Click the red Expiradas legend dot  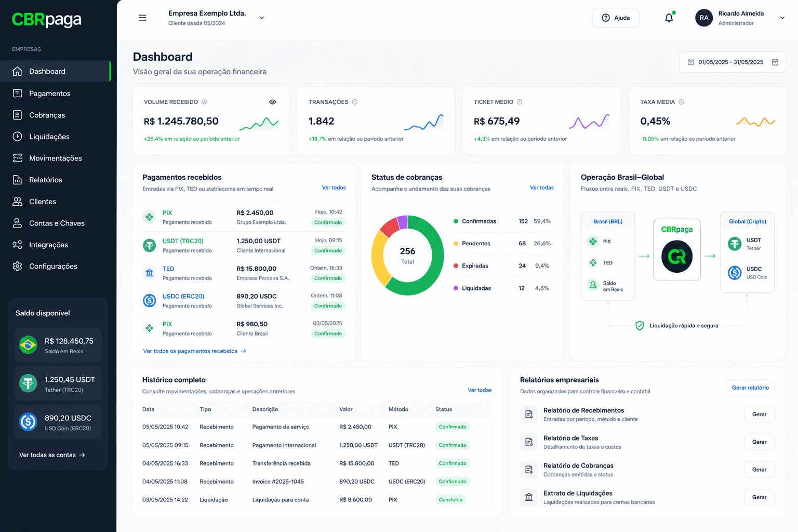tap(456, 266)
